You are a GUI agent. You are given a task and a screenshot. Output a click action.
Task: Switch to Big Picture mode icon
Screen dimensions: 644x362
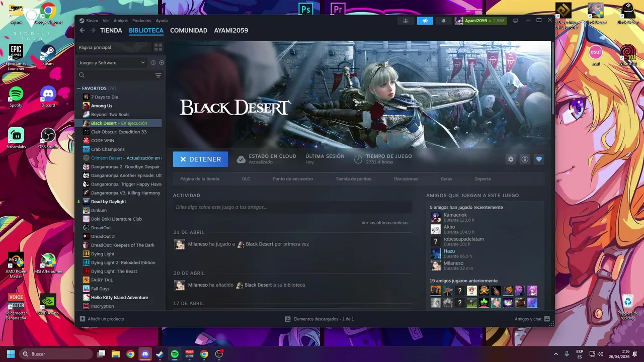tap(515, 21)
